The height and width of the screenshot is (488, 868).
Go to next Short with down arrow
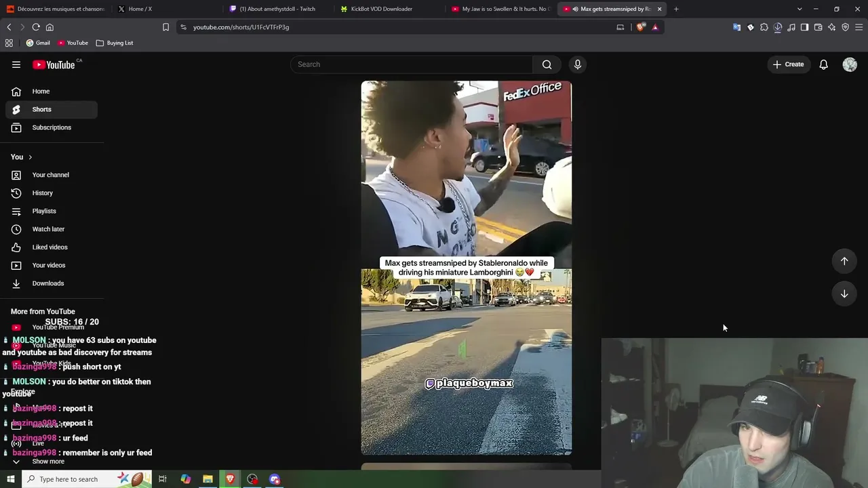(844, 293)
